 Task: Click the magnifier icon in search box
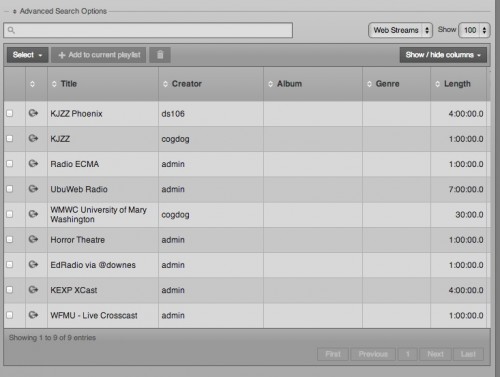pyautogui.click(x=11, y=30)
